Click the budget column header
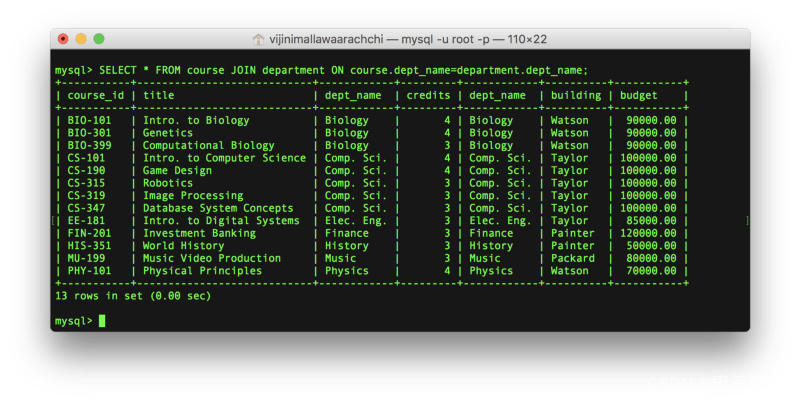Screen dimensions: 800x403 tap(639, 95)
